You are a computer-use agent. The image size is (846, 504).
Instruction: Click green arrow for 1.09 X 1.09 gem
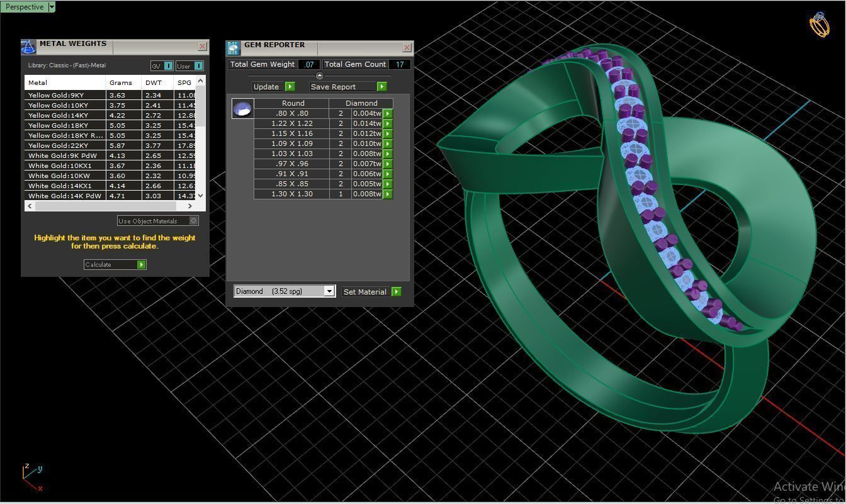pos(388,144)
